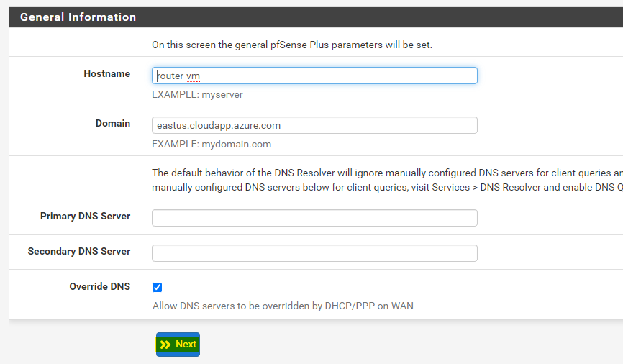Click the General Information panel header
The image size is (623, 364).
[78, 17]
